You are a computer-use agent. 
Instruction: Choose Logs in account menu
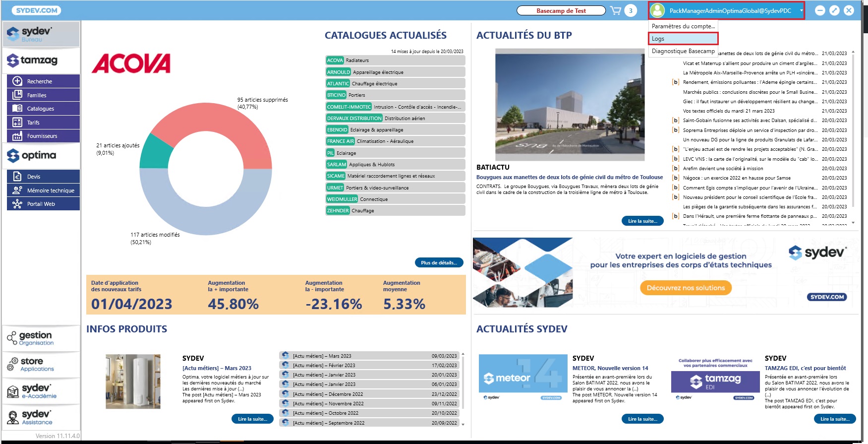click(x=683, y=39)
